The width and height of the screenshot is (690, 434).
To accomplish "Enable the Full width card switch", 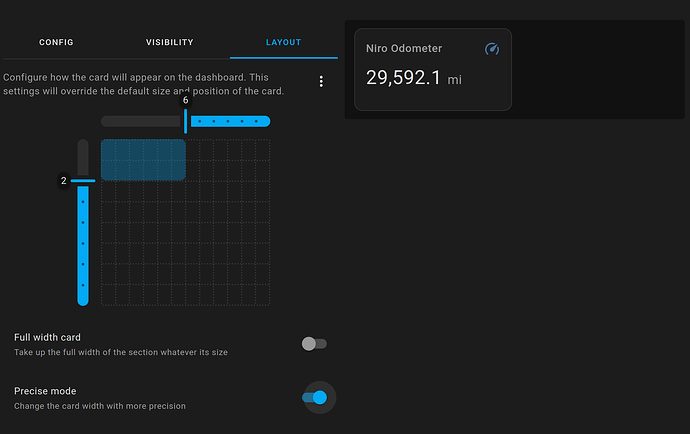I will (x=314, y=344).
